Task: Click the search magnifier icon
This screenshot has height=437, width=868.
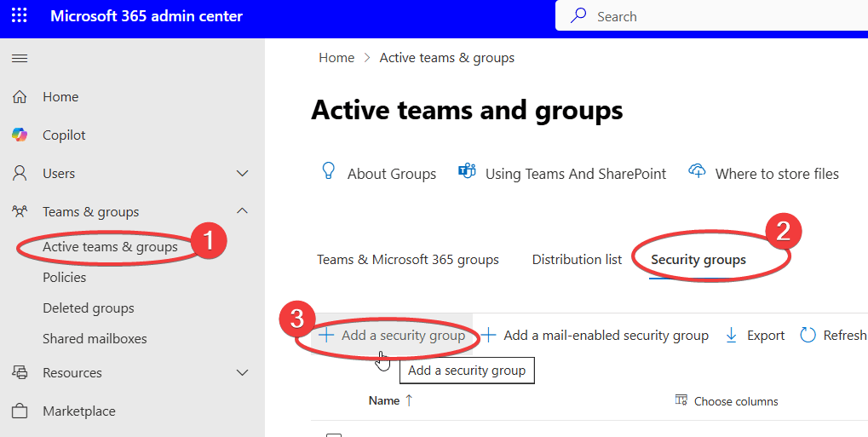Action: 578,15
